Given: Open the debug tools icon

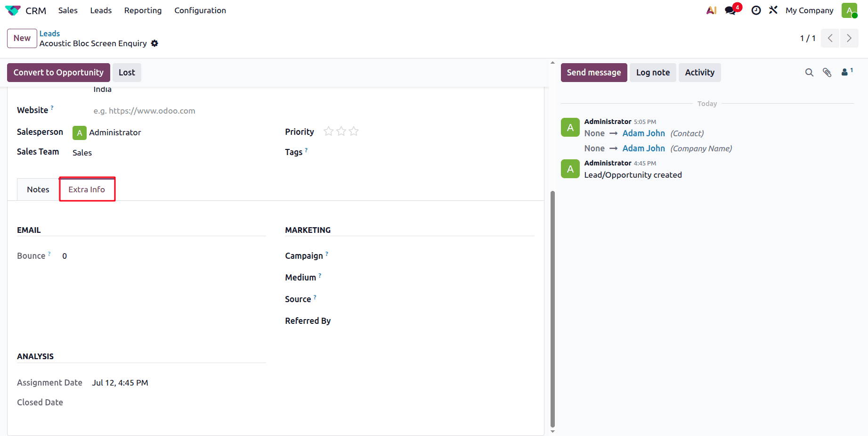Looking at the screenshot, I should point(773,10).
